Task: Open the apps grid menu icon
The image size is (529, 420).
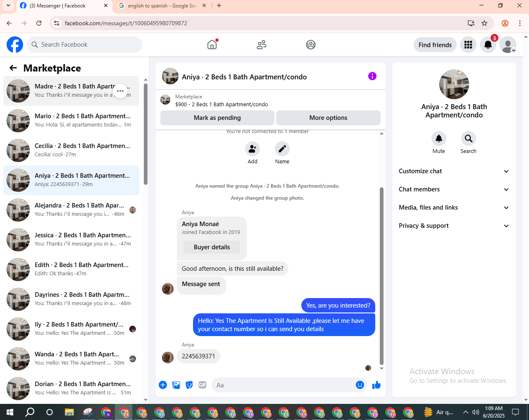Action: click(x=468, y=45)
